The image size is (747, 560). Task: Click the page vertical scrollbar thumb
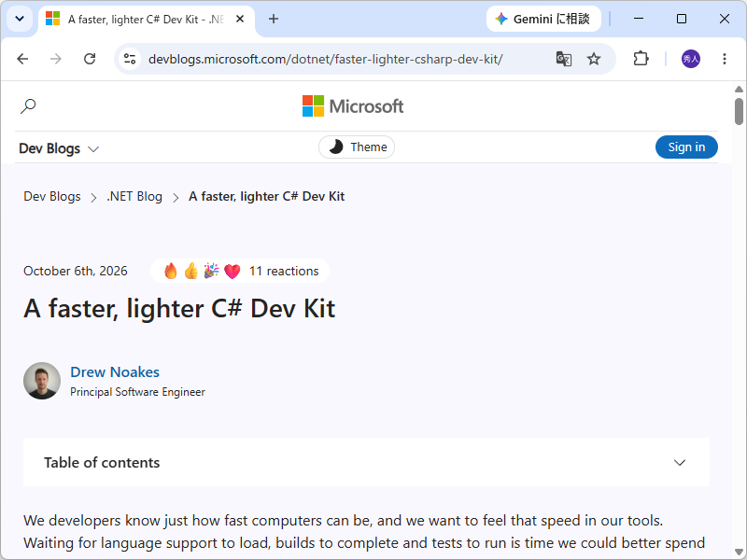point(739,111)
